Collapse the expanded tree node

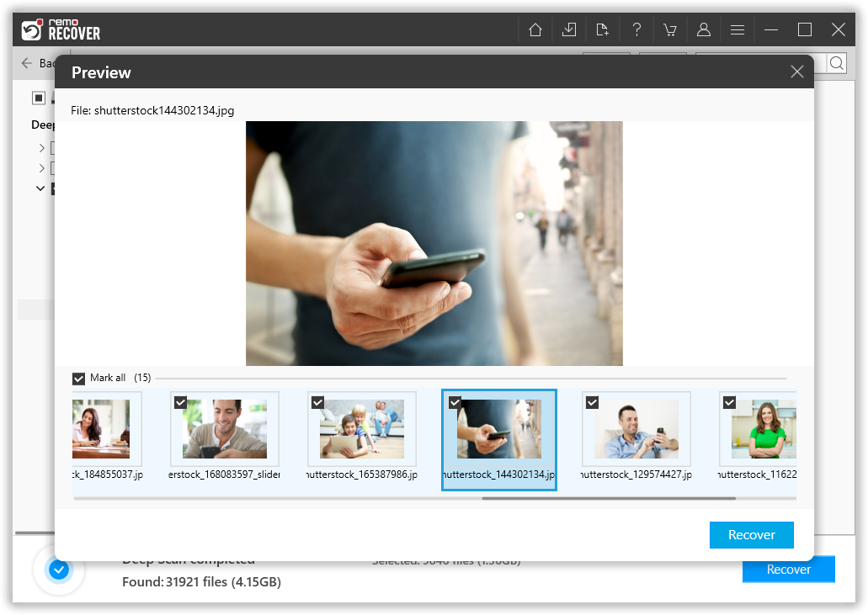[x=40, y=188]
